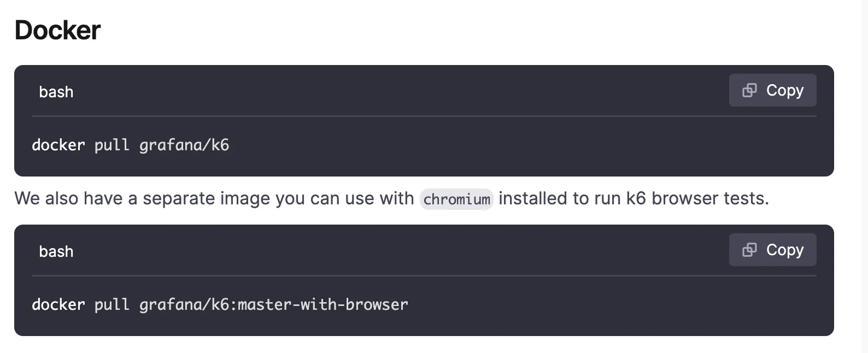The image size is (868, 353).
Task: Click the copy icon for the grafana/k6 command
Action: tap(749, 90)
